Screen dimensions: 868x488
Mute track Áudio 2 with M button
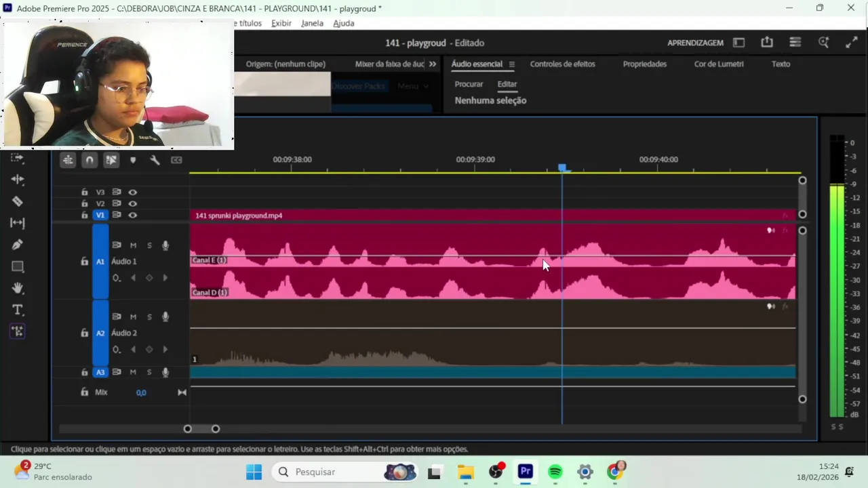click(x=133, y=317)
